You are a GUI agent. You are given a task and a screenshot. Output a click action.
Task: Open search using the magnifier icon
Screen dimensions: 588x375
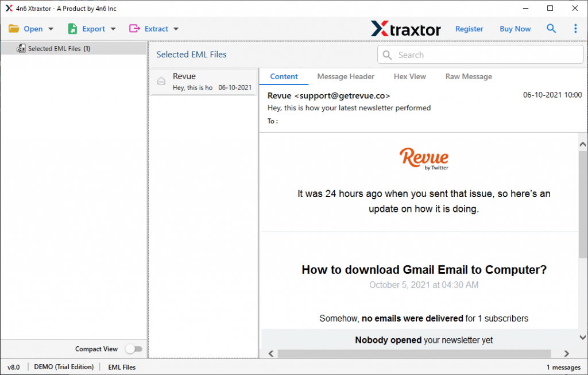click(x=551, y=28)
